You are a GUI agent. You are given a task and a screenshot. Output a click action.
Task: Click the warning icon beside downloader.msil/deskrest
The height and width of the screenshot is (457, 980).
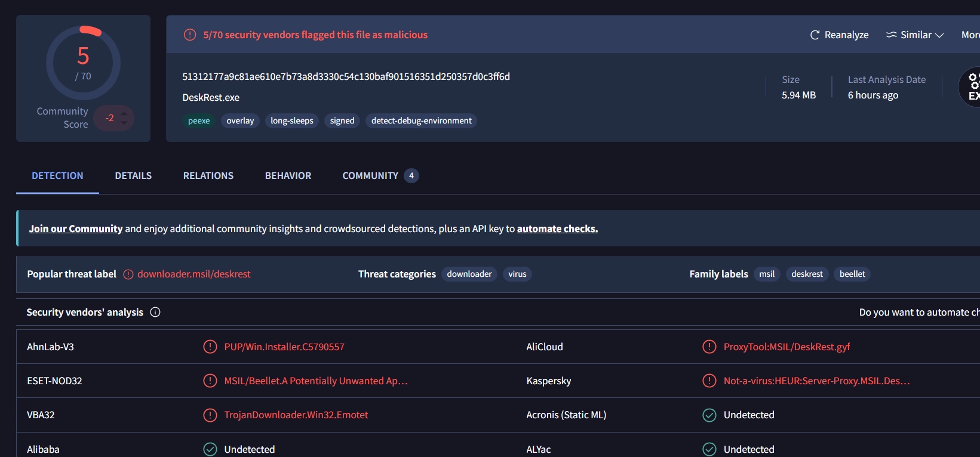(x=128, y=274)
